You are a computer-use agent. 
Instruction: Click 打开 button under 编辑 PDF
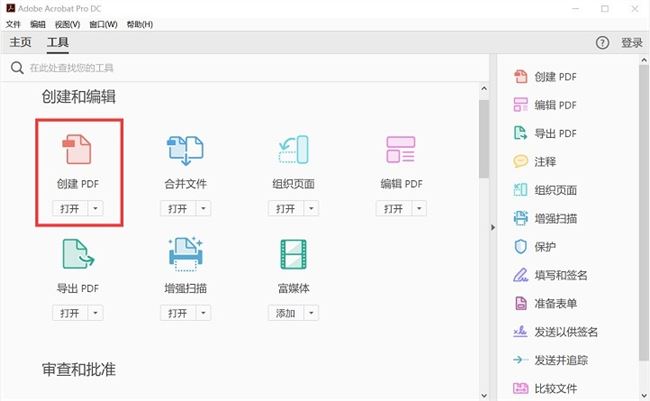[x=393, y=208]
